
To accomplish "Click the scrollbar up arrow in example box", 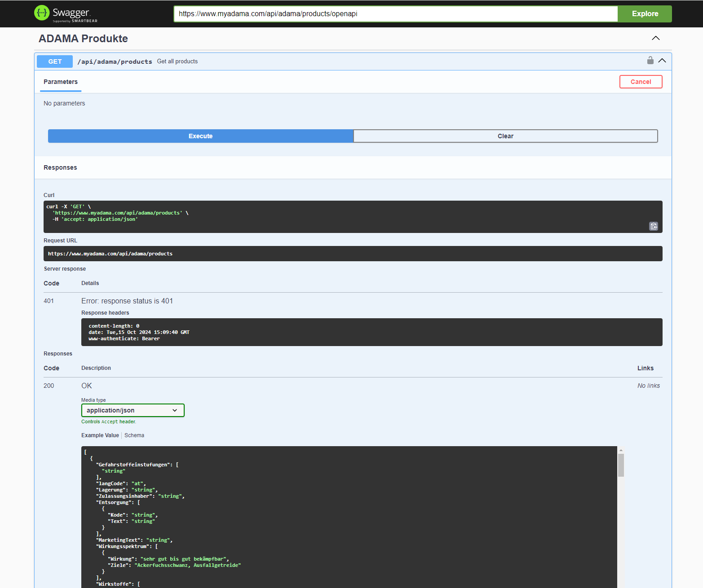I will pyautogui.click(x=621, y=450).
